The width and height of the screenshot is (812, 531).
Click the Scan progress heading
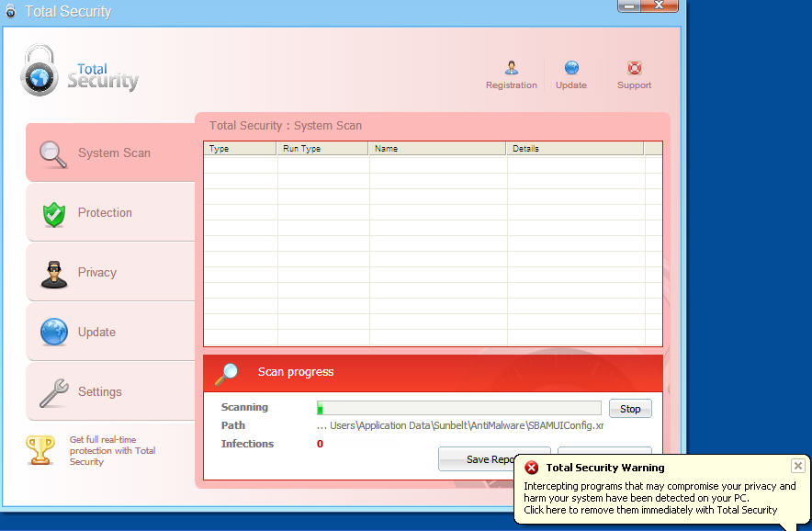click(296, 372)
